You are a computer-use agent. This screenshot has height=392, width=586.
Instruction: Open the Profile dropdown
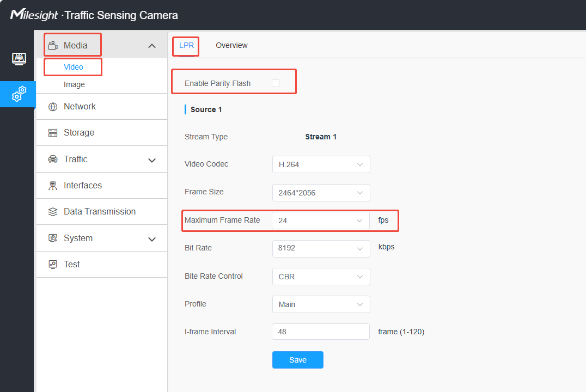321,304
